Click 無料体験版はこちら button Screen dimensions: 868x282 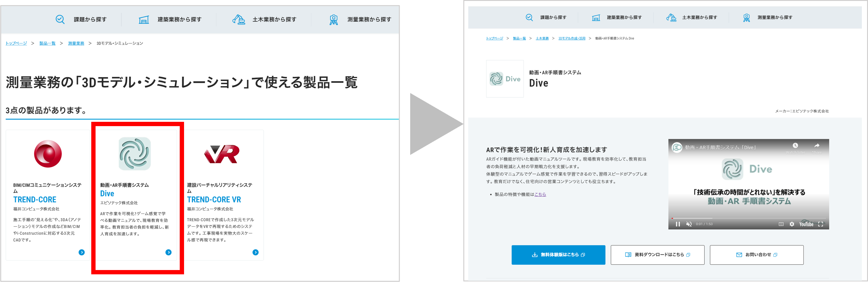click(x=558, y=255)
